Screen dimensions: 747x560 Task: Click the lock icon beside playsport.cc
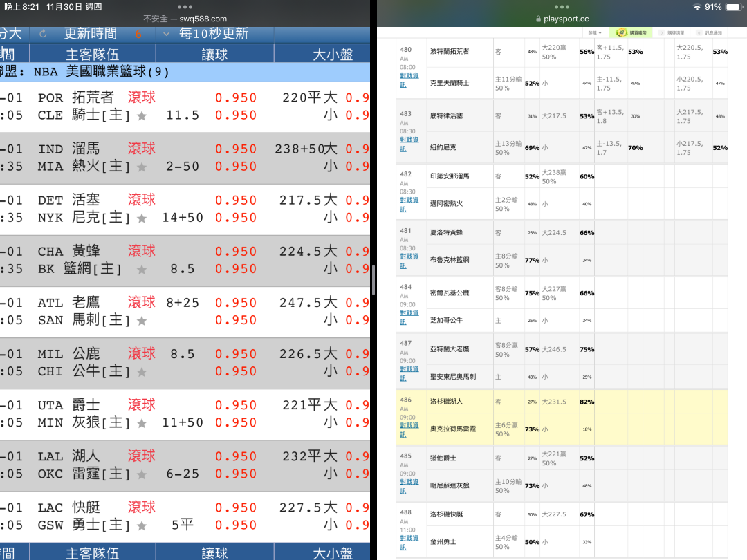(538, 19)
